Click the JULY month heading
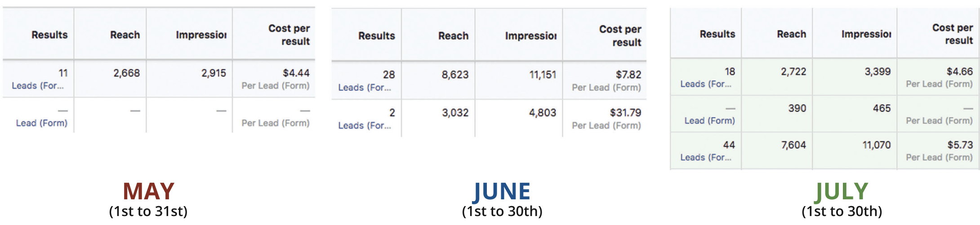Screen dimensions: 980x225 [842, 192]
